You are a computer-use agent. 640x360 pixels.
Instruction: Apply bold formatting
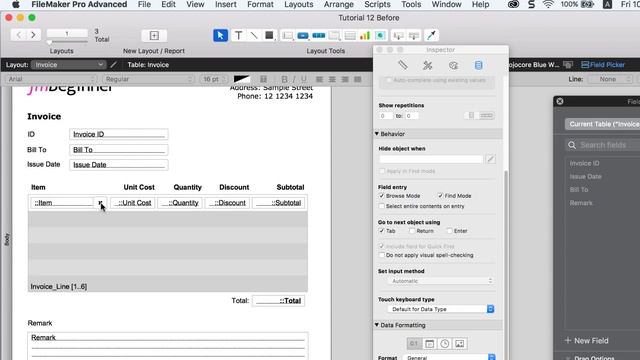pyautogui.click(x=284, y=79)
